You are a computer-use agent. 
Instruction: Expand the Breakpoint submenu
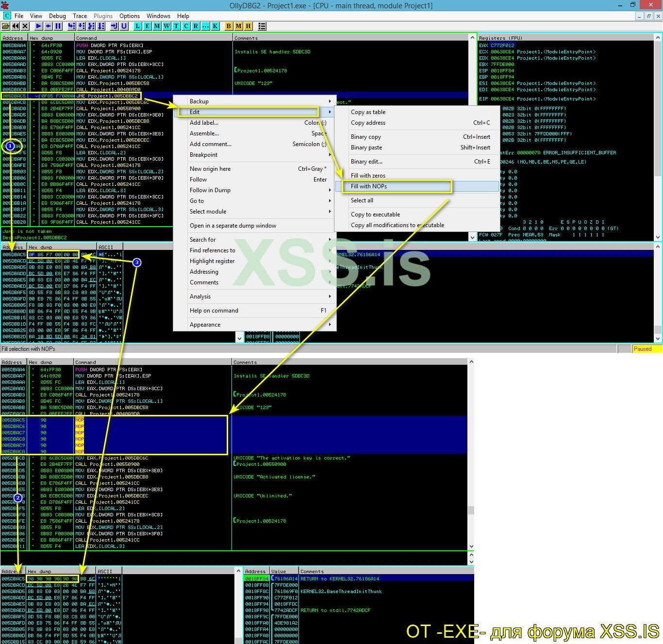coord(255,155)
